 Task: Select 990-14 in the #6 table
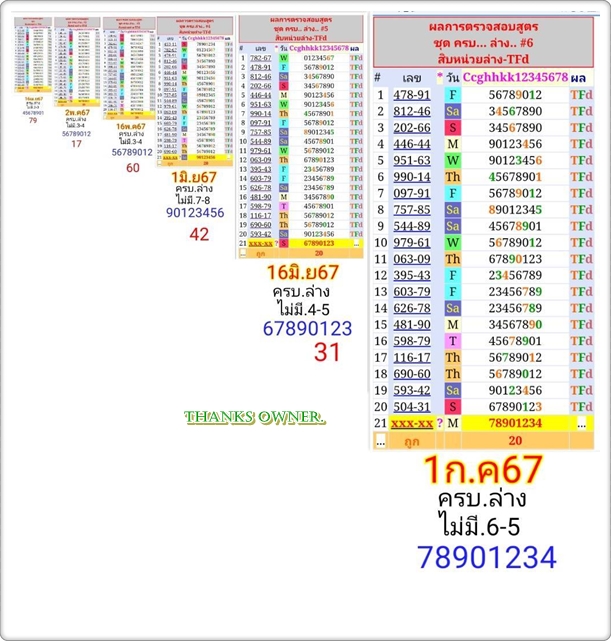point(412,177)
